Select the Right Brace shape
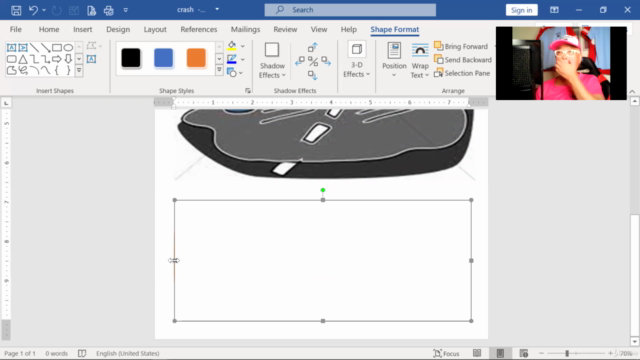This screenshot has width=640, height=360. [x=68, y=70]
